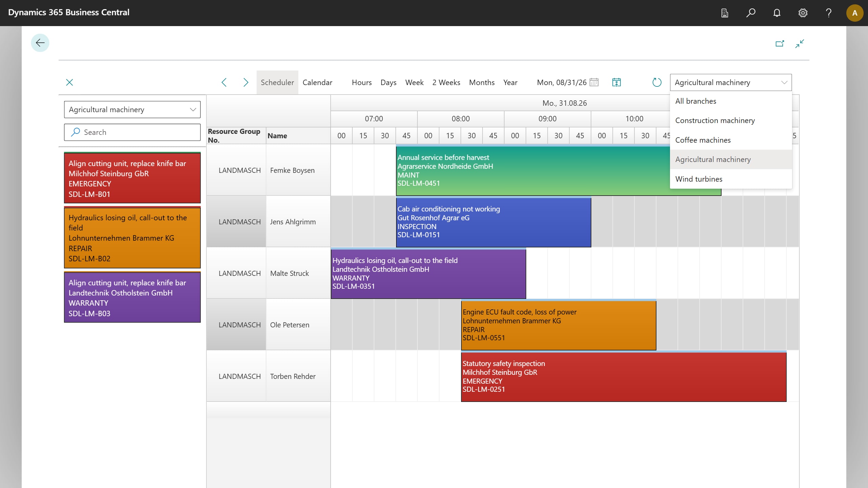The image size is (868, 488).
Task: Go to previous time period arrow
Action: tap(224, 82)
